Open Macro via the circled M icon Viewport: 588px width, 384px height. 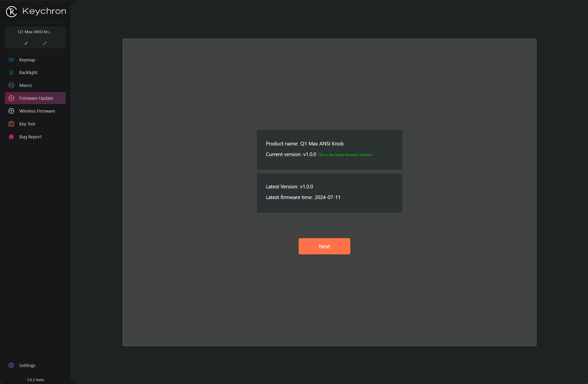(x=11, y=85)
